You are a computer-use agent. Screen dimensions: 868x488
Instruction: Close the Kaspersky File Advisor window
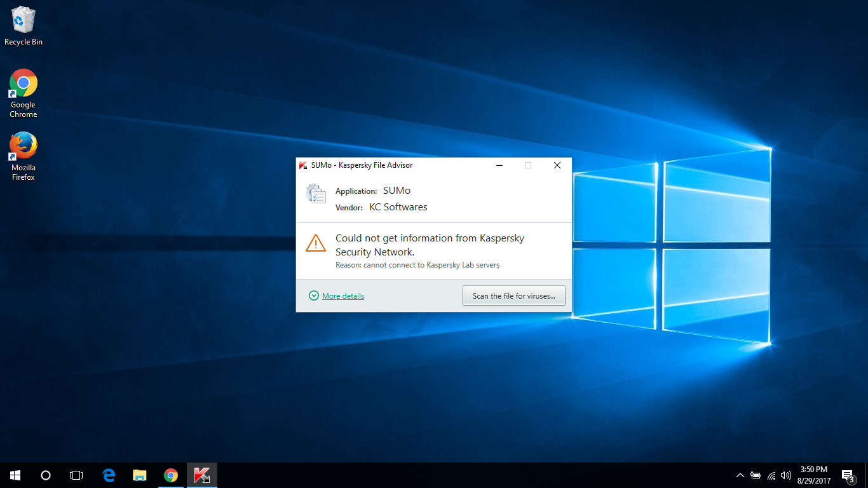click(x=557, y=165)
